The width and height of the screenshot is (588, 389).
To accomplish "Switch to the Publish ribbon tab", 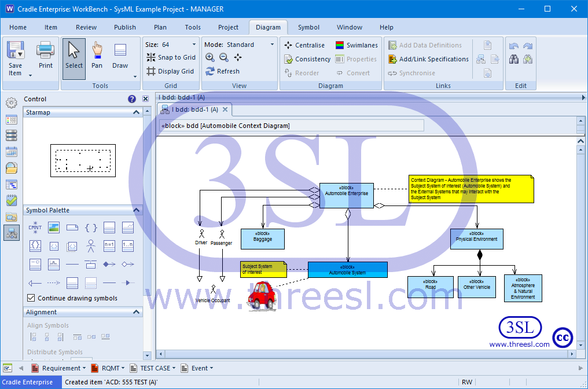I will pos(125,27).
